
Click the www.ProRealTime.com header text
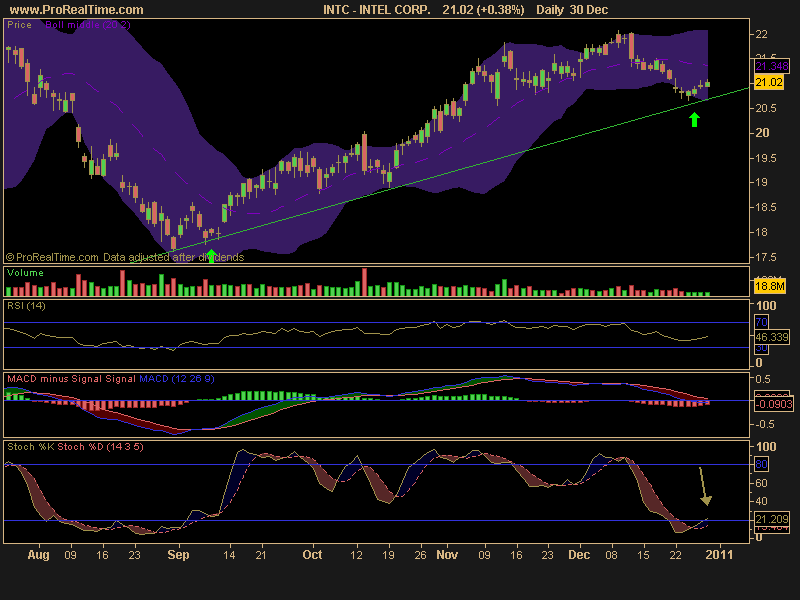[77, 10]
